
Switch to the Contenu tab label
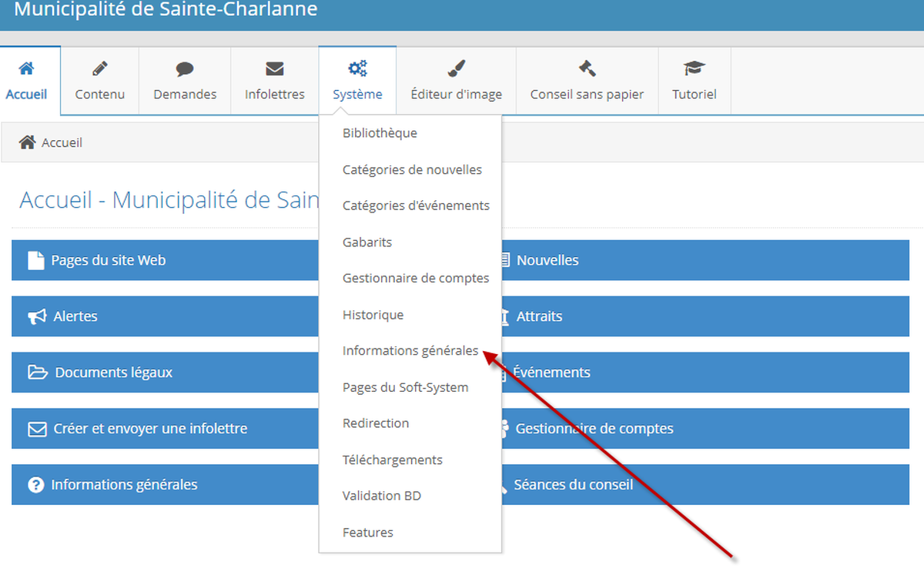click(100, 95)
